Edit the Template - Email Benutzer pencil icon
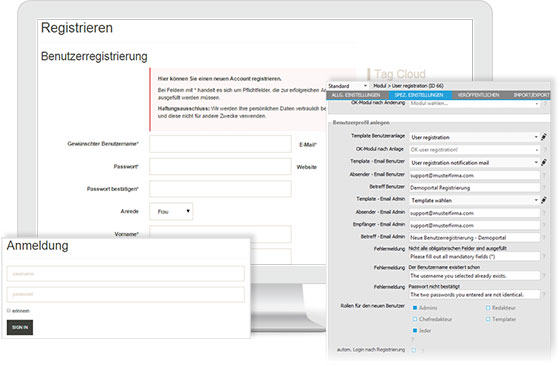This screenshot has width=560, height=366. (544, 162)
